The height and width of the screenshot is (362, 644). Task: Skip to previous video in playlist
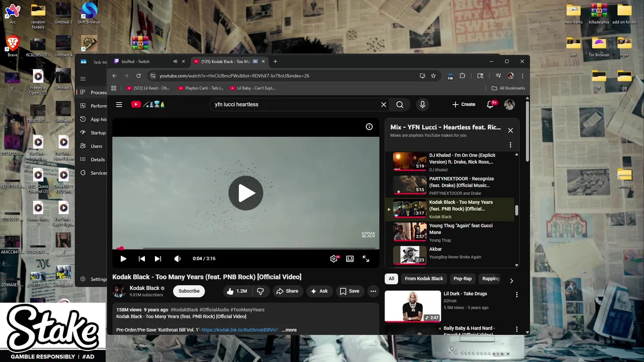[142, 258]
